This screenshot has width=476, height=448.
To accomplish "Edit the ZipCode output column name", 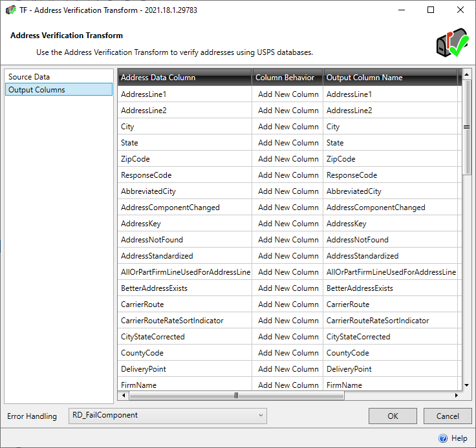I will (391, 159).
